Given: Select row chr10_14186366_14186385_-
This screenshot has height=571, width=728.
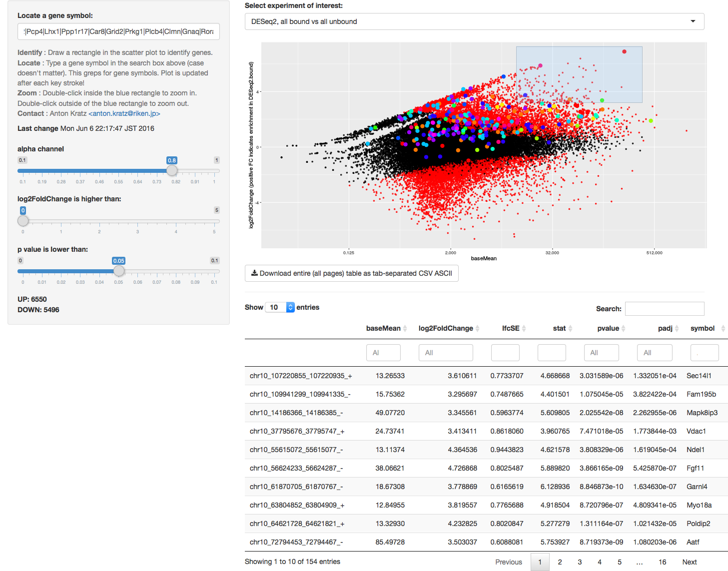Looking at the screenshot, I should (486, 413).
